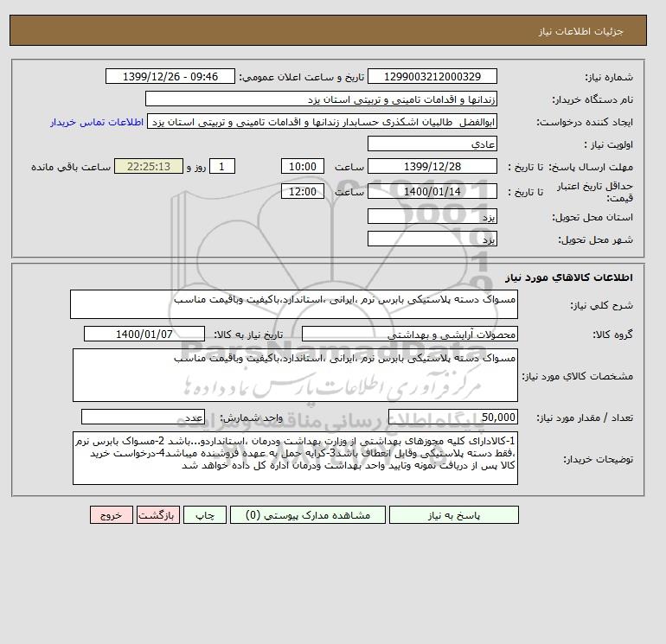Select the need number field 1299003212000329
Screen dimensions: 666x644
tap(432, 76)
